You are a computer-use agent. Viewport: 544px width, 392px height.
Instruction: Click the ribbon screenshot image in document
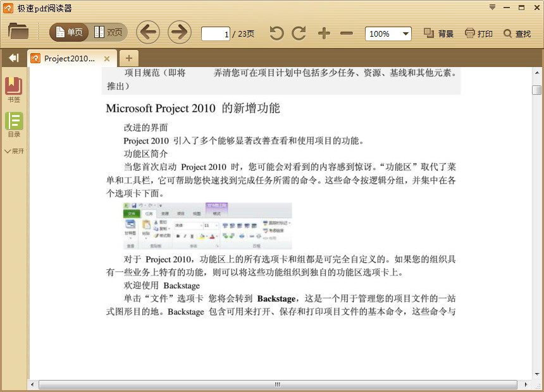click(207, 226)
